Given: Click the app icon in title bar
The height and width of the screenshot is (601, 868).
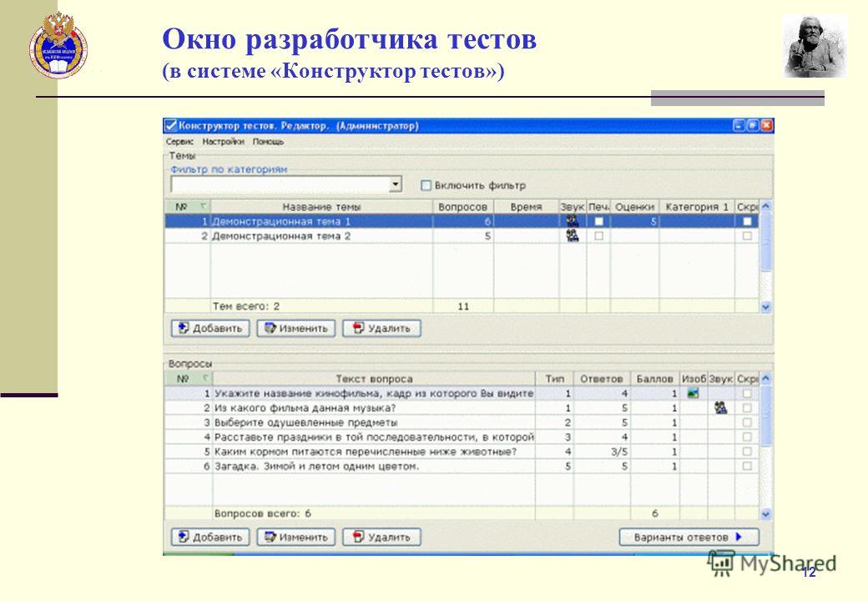Looking at the screenshot, I should (x=171, y=125).
